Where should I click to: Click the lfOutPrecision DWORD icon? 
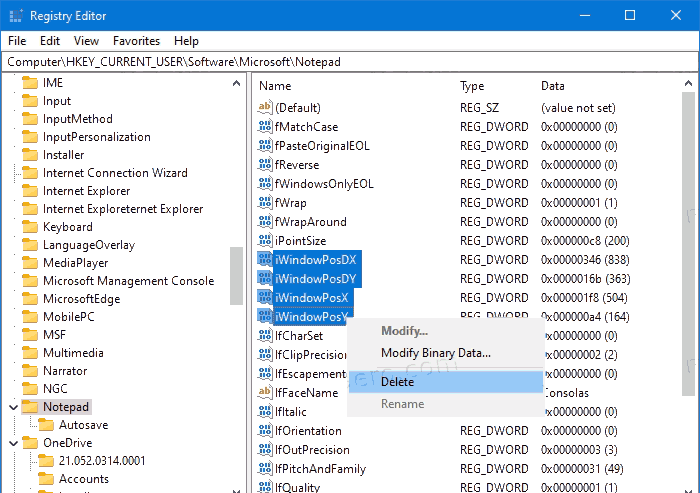tap(264, 449)
